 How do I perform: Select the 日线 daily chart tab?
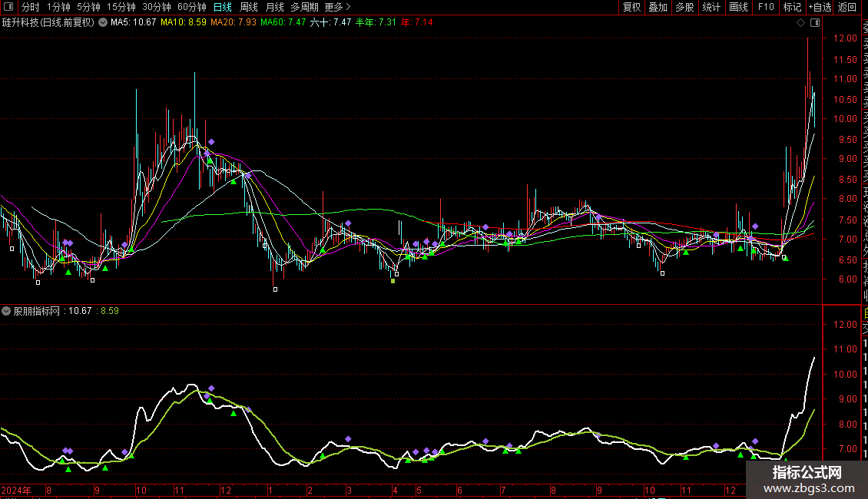[x=223, y=7]
